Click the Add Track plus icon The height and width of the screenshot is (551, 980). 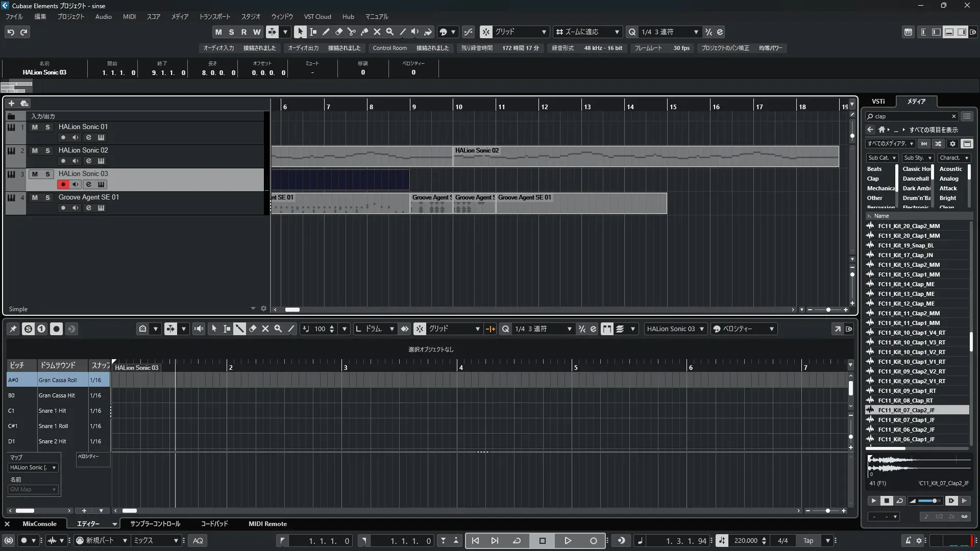point(11,103)
